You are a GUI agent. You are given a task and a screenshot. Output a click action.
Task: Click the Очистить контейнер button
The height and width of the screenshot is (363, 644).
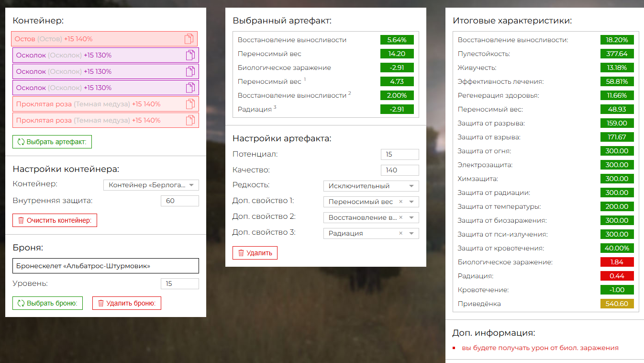55,220
